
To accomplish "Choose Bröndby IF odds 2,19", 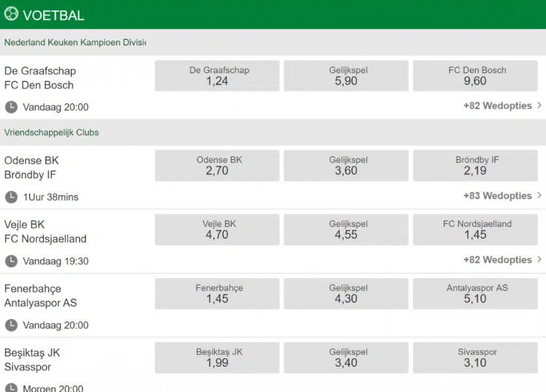I will [475, 166].
